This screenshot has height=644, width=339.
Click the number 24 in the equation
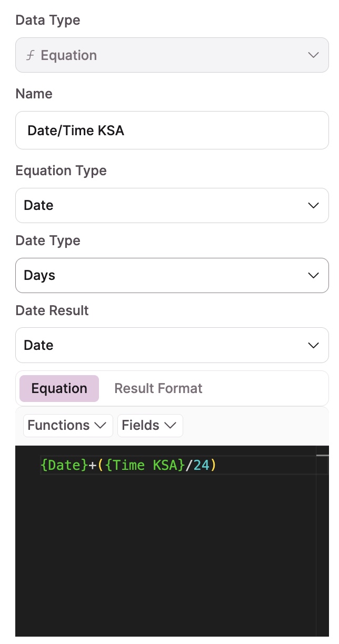coord(201,466)
